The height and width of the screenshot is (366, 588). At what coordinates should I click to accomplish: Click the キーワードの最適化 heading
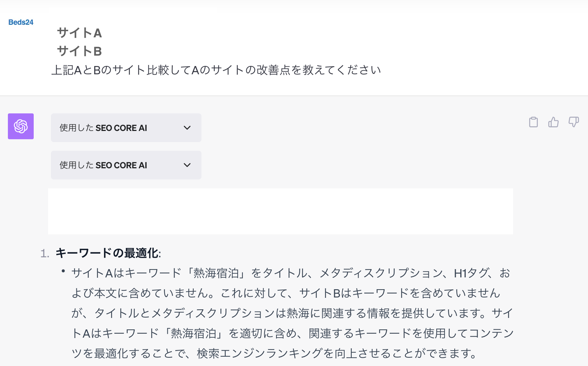[x=108, y=253]
